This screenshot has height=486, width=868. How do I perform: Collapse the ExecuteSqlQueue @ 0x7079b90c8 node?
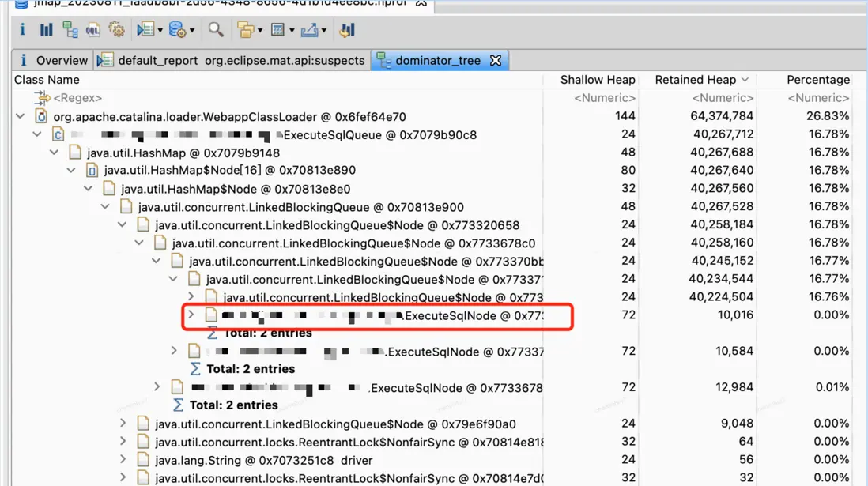coord(37,134)
